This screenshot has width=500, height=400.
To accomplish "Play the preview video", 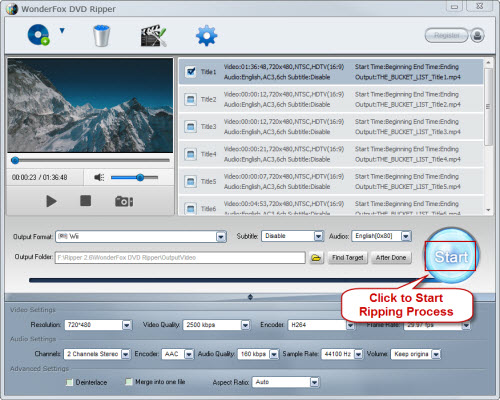I will (x=51, y=201).
